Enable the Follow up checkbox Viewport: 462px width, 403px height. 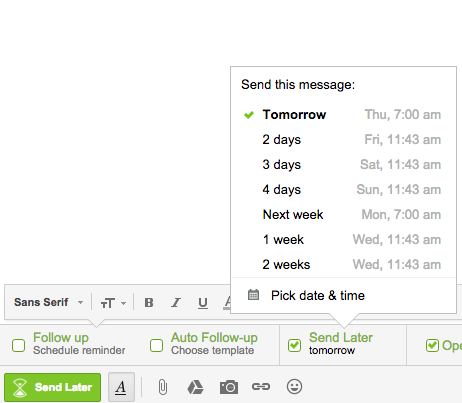pos(18,345)
